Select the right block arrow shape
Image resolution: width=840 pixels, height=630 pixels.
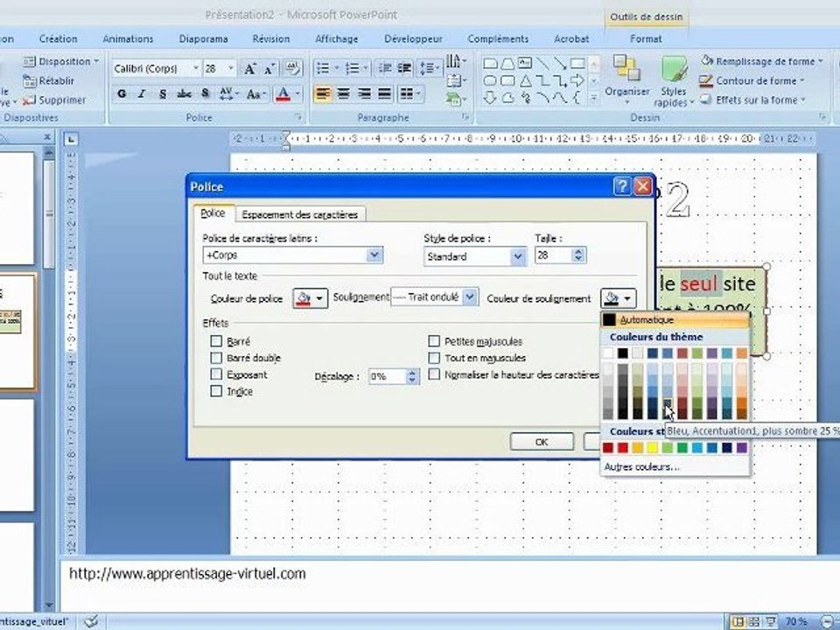577,80
